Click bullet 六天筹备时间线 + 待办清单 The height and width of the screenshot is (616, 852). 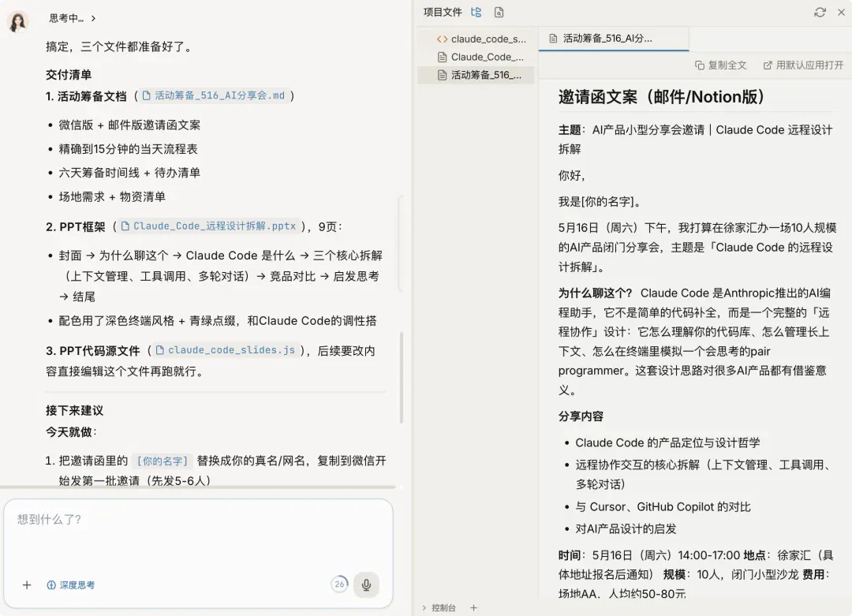click(129, 173)
